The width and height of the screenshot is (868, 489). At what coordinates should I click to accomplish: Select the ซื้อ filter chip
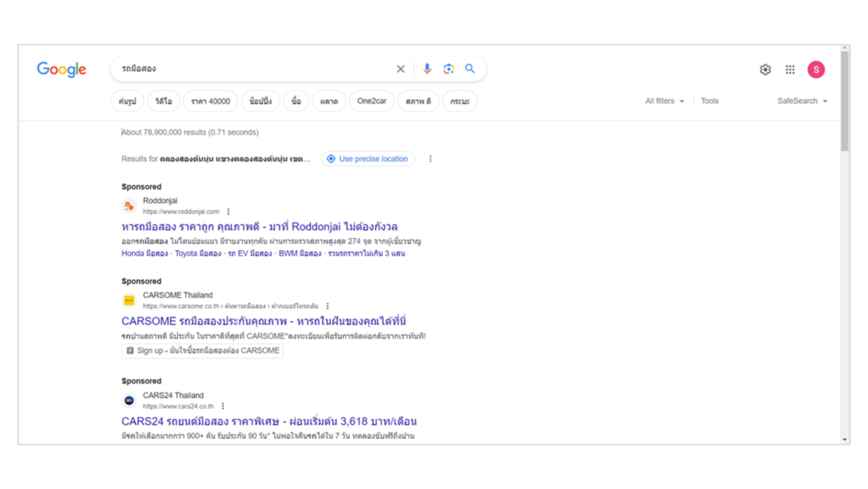point(296,102)
